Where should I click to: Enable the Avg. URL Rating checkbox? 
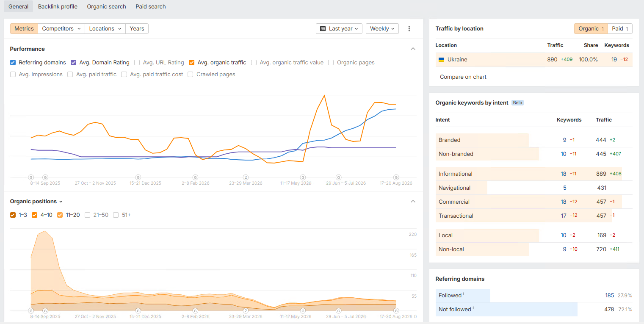137,62
